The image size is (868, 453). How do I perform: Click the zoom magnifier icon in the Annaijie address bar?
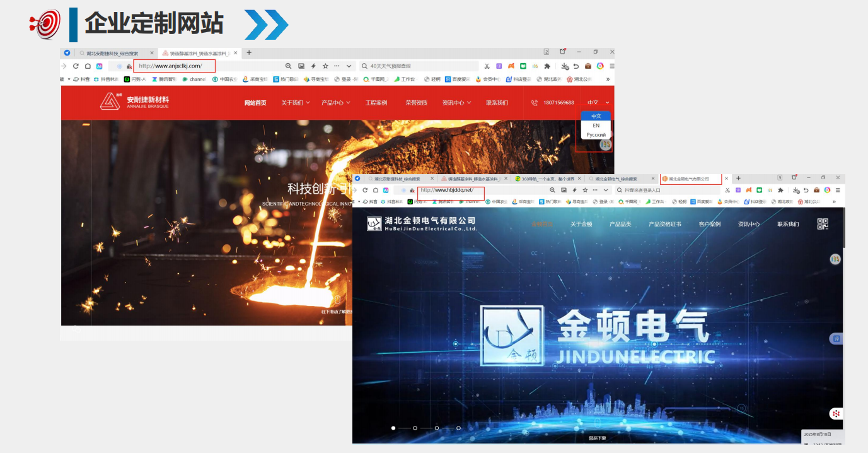point(289,66)
